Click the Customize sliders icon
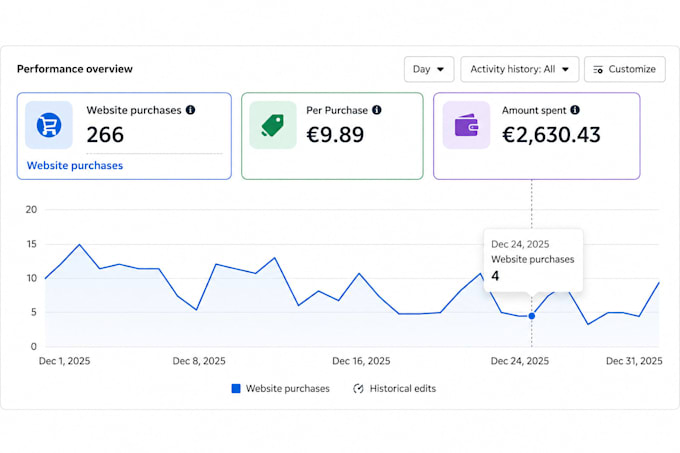This screenshot has height=453, width=680. click(x=598, y=69)
